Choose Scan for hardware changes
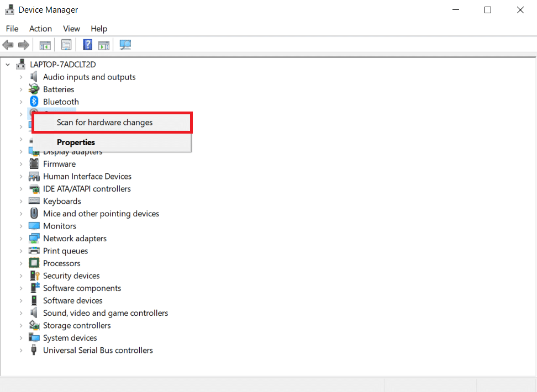The width and height of the screenshot is (537, 392). pyautogui.click(x=112, y=123)
